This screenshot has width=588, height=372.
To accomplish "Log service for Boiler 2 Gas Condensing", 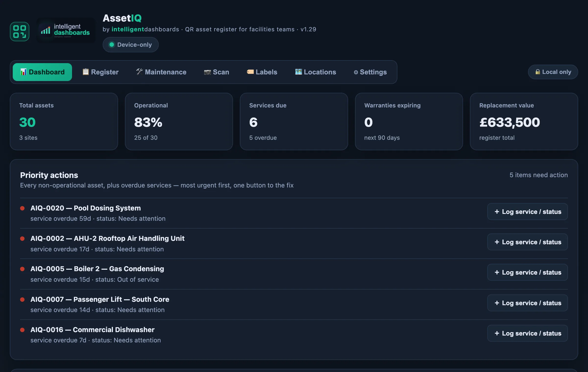I will click(x=527, y=272).
